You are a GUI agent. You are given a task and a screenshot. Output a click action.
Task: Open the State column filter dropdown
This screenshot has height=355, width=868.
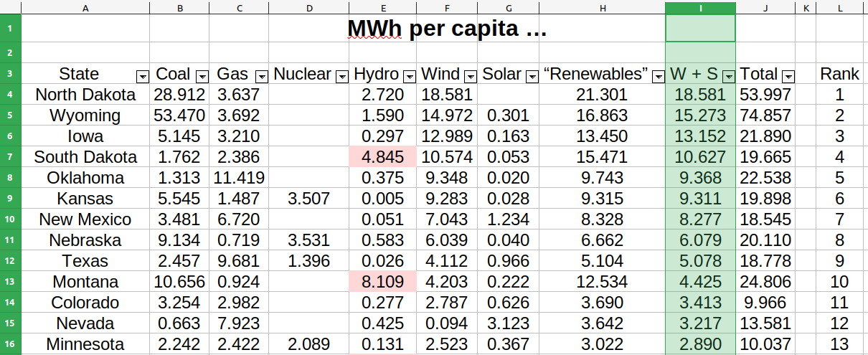click(x=142, y=76)
